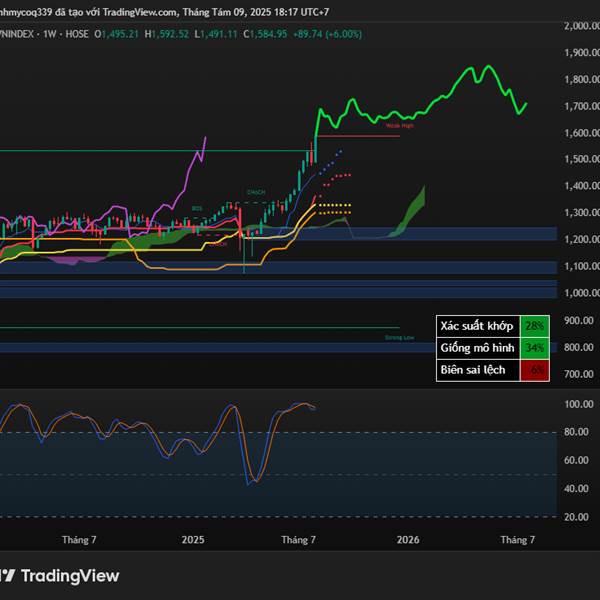Click the 1,700.00 price axis label

(582, 106)
